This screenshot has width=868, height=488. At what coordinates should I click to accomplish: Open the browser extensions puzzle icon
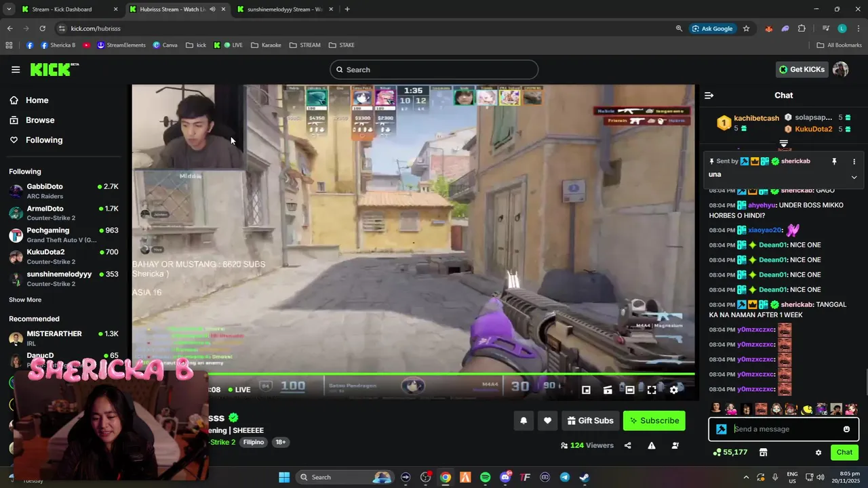(x=802, y=28)
